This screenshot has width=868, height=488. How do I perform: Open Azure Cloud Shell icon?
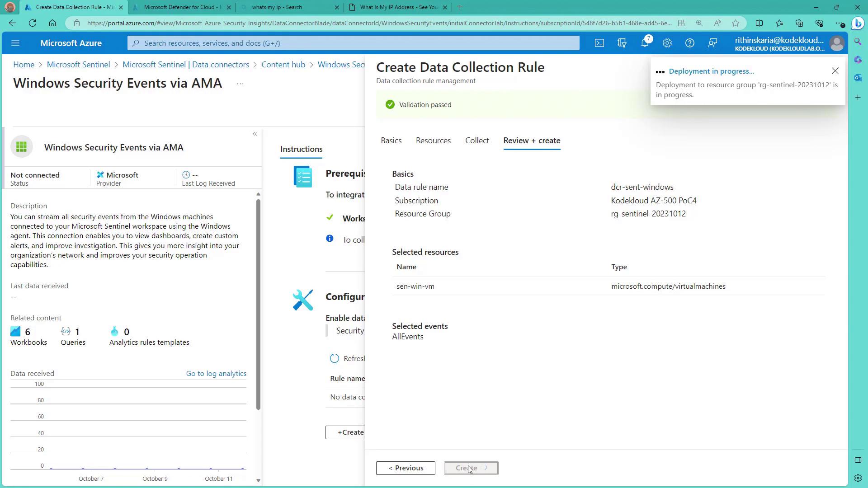[x=599, y=43]
